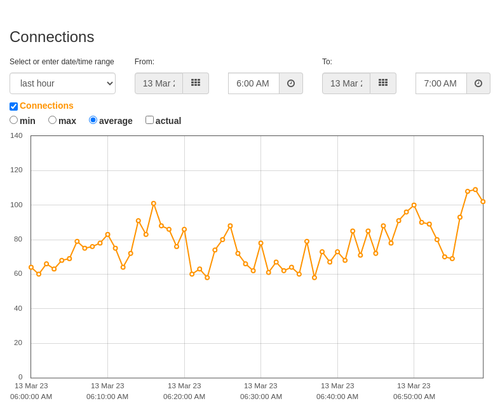
Task: Open the To date calendar picker icon
Action: [383, 83]
